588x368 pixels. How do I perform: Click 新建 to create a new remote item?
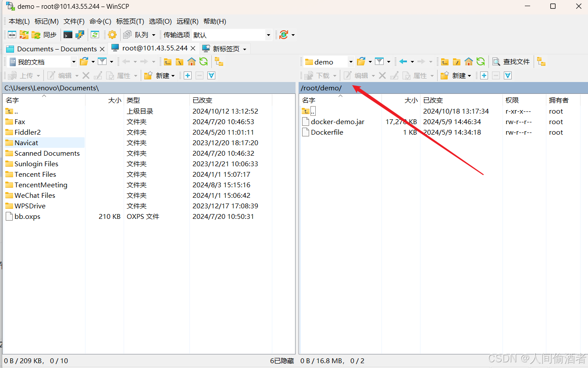pos(456,75)
